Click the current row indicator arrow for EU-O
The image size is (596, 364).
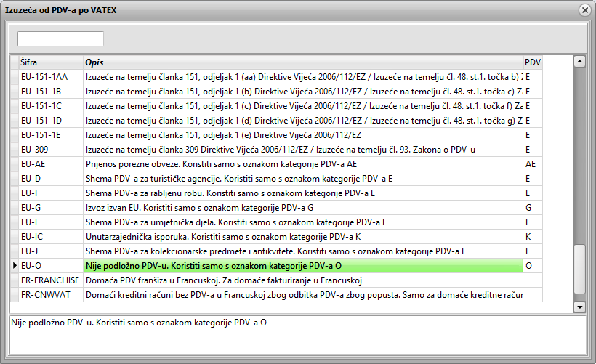pos(15,266)
